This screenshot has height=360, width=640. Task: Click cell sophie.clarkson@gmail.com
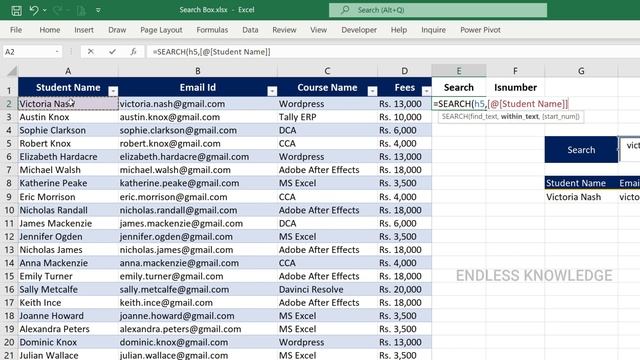coord(198,131)
